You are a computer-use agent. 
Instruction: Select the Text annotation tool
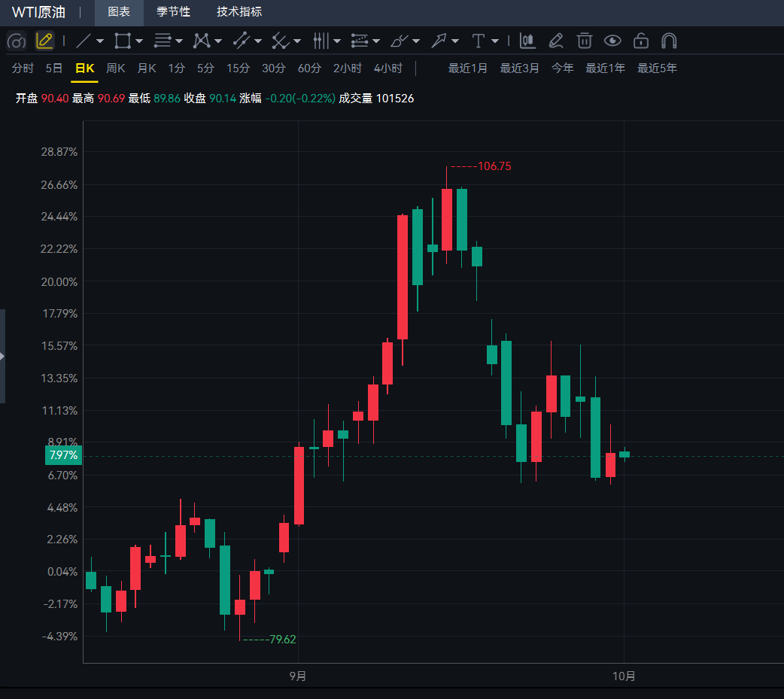coord(478,41)
